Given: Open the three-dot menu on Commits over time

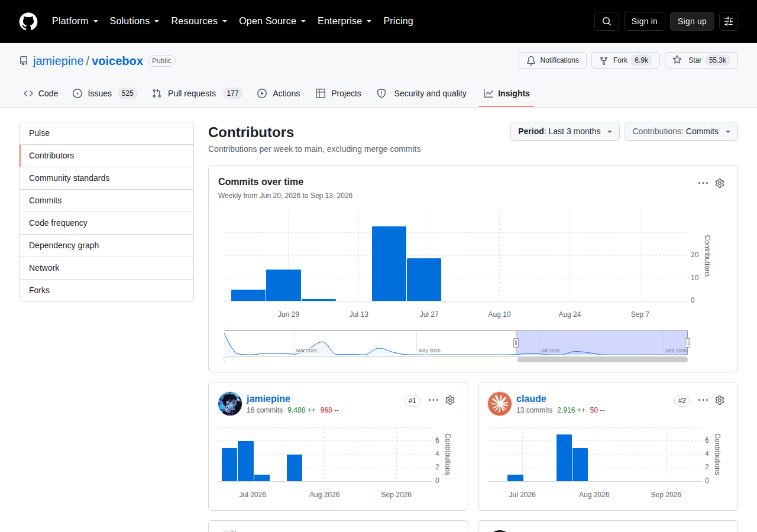Looking at the screenshot, I should click(x=703, y=183).
